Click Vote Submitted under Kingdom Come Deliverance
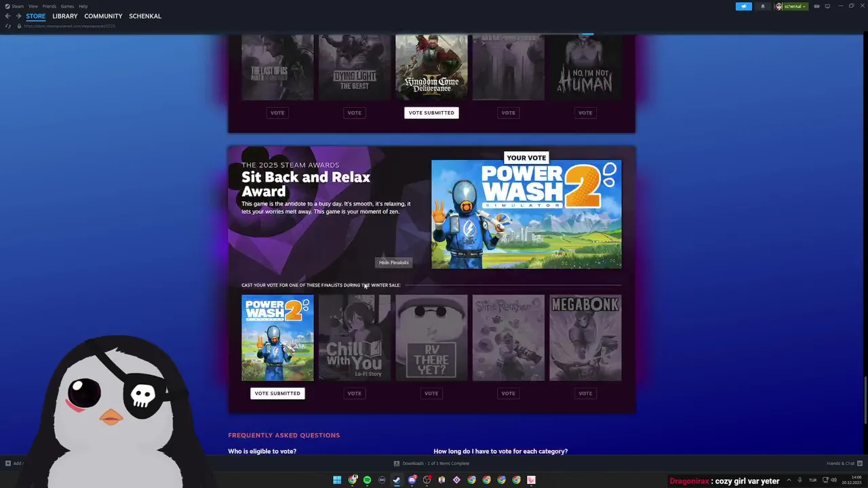Image resolution: width=868 pixels, height=488 pixels. 431,113
